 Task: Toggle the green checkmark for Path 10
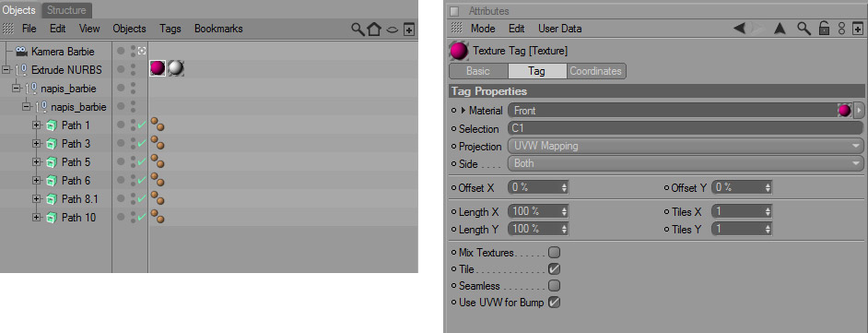pyautogui.click(x=142, y=218)
